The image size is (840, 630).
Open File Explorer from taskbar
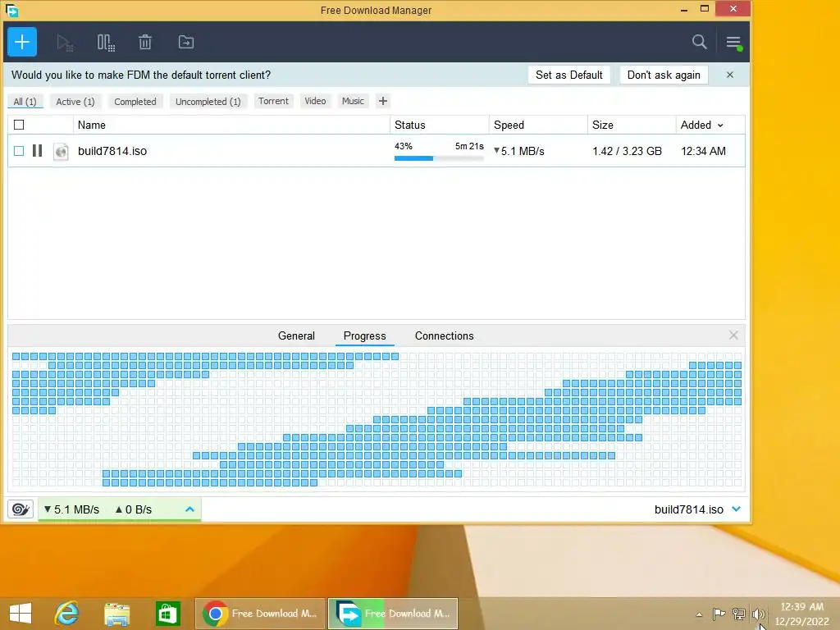coord(116,614)
